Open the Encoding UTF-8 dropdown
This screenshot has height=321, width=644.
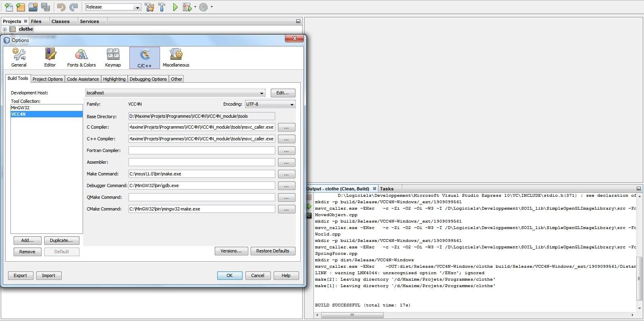(x=270, y=104)
